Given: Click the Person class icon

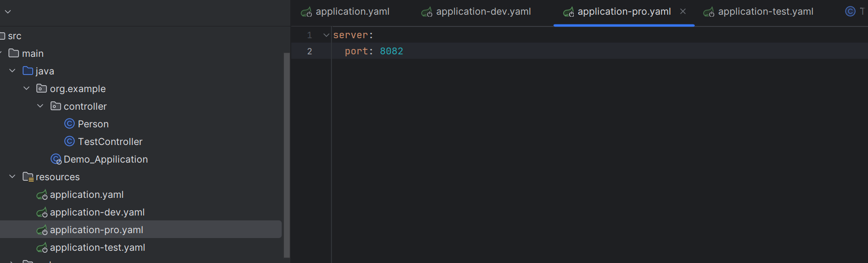Looking at the screenshot, I should (x=70, y=123).
